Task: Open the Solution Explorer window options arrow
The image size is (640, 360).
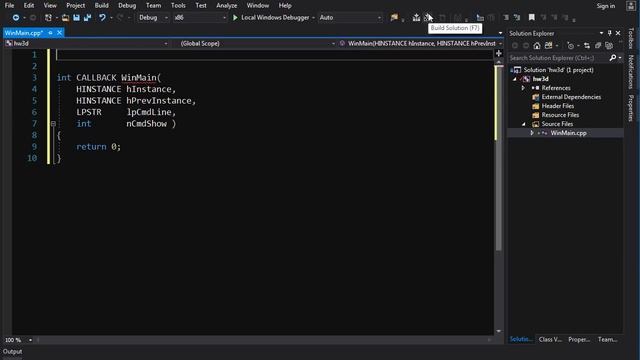Action: tap(601, 33)
